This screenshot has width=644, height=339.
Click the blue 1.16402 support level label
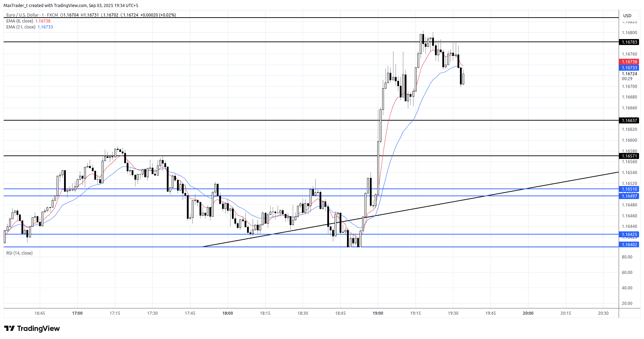(x=629, y=245)
